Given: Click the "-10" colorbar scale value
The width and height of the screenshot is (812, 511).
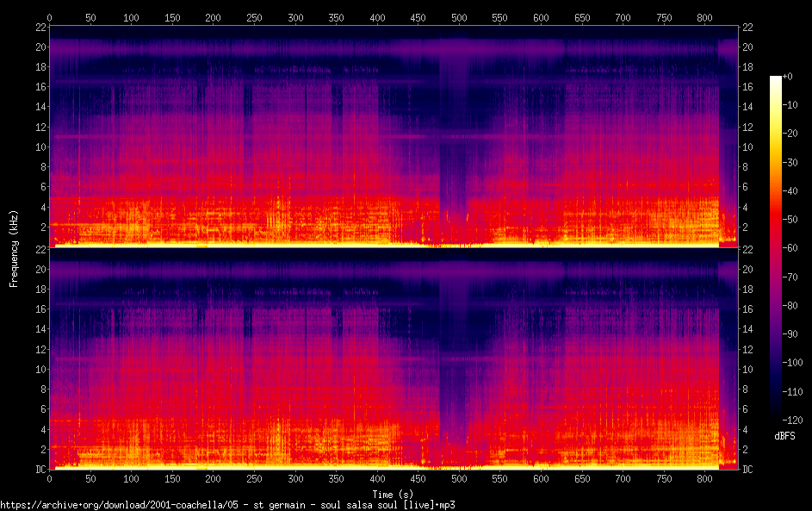Looking at the screenshot, I should (790, 105).
